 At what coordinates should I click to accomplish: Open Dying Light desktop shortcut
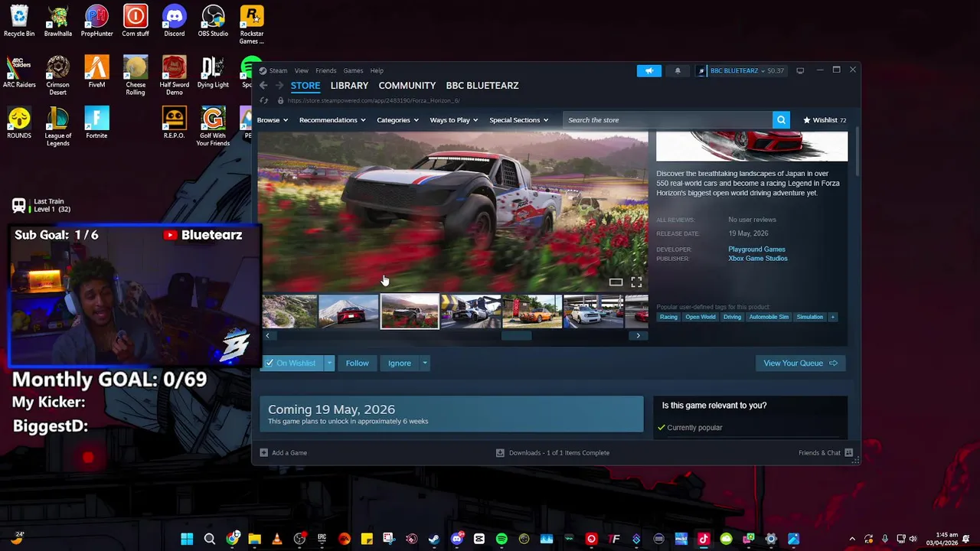click(213, 72)
